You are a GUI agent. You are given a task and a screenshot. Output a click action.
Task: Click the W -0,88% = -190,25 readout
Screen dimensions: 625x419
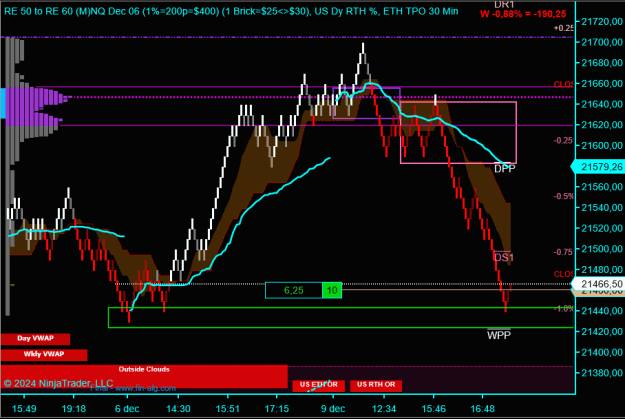(523, 14)
